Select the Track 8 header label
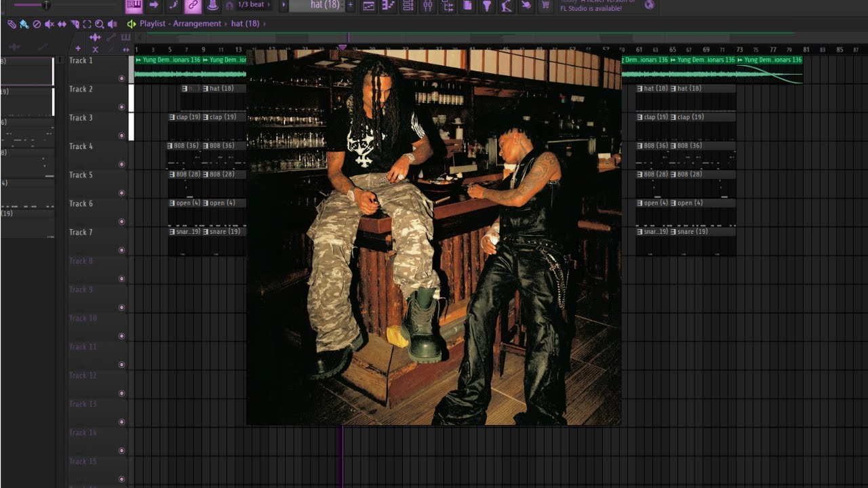 coord(81,261)
